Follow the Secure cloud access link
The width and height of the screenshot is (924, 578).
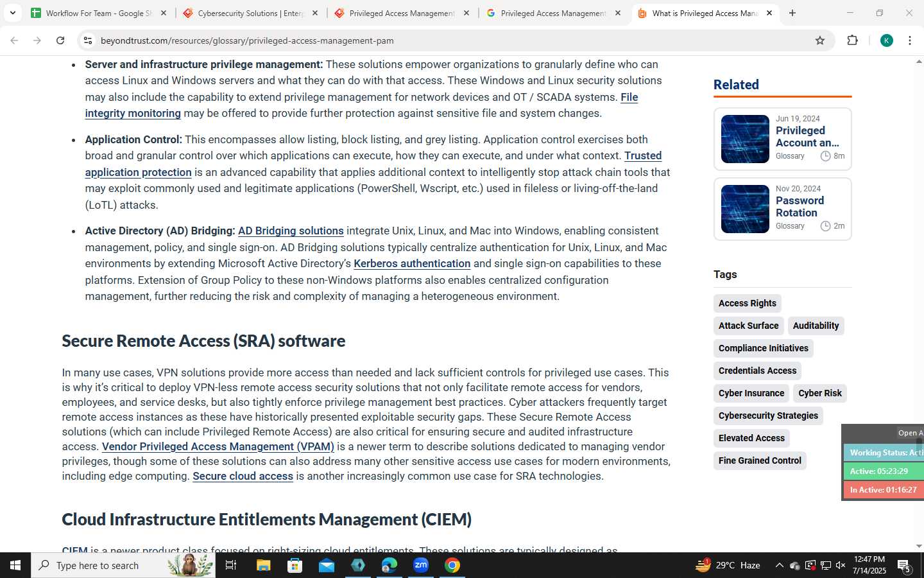(x=243, y=476)
